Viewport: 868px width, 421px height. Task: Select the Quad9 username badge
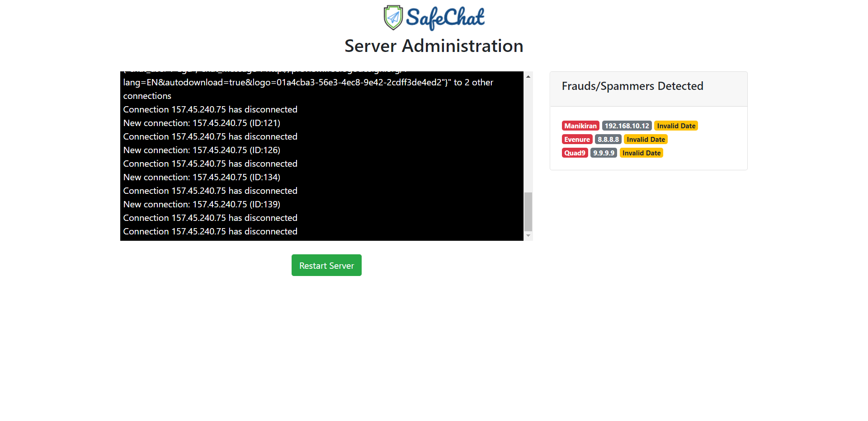coord(575,153)
